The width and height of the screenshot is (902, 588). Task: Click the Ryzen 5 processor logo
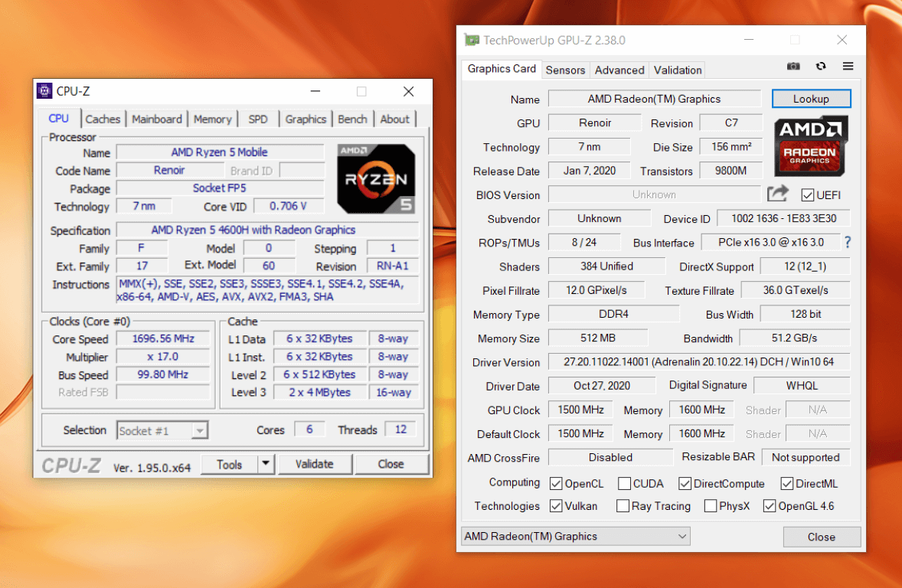(x=376, y=178)
